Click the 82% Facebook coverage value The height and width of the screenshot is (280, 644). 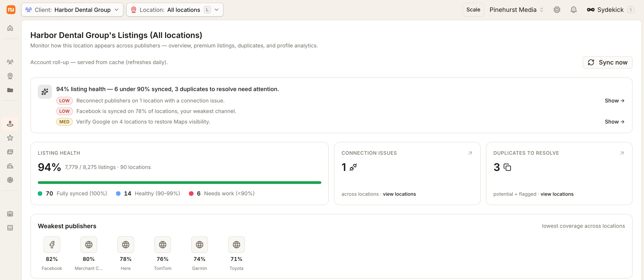click(52, 259)
